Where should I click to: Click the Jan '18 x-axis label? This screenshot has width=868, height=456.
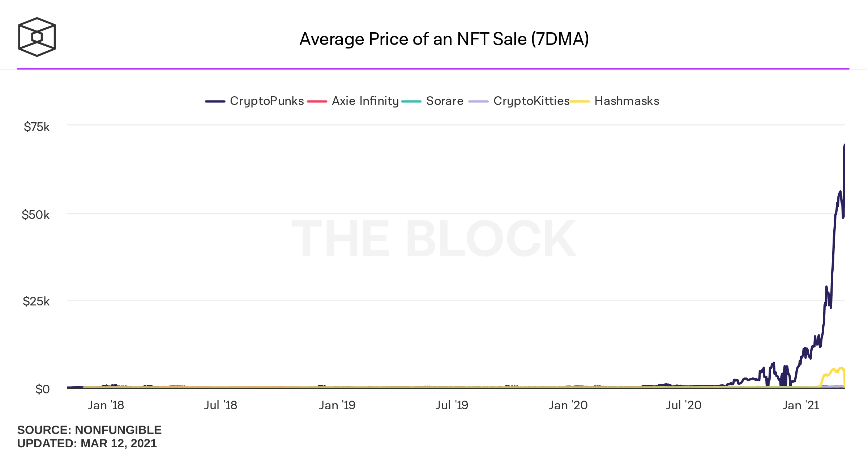point(106,405)
